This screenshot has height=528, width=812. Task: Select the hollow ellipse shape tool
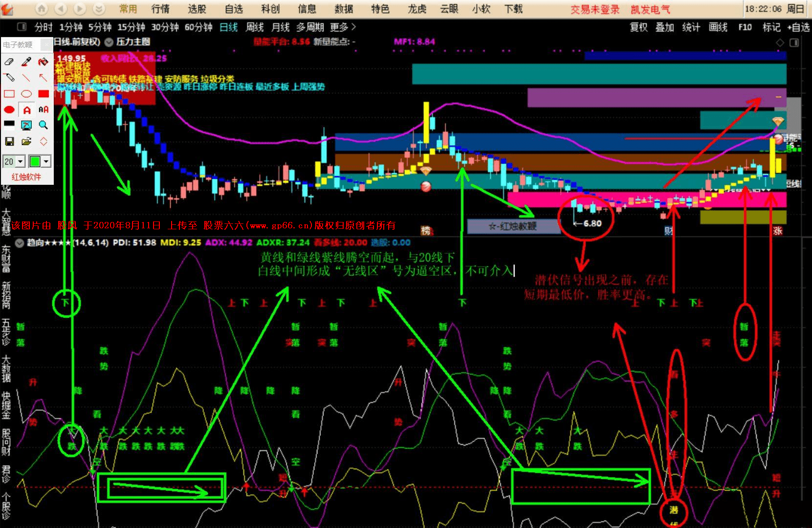26,94
